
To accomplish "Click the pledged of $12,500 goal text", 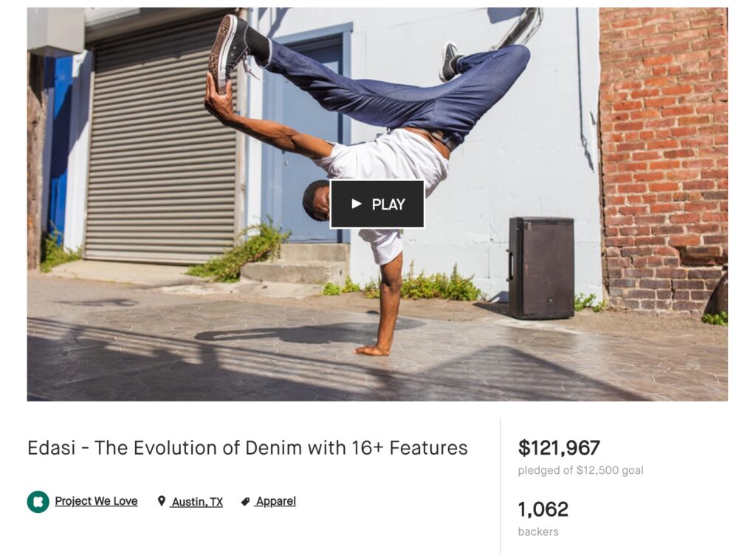I will coord(580,470).
